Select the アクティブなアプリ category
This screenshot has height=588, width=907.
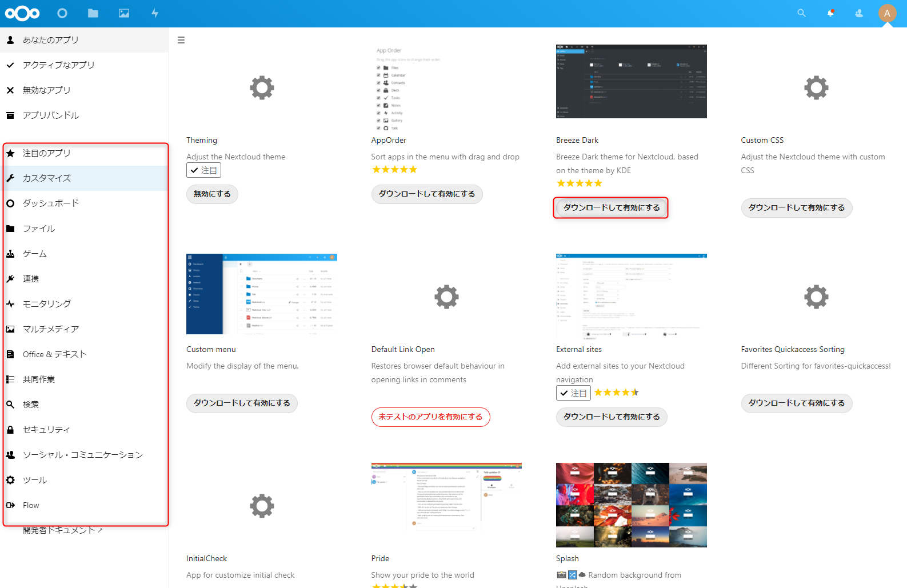coord(84,65)
